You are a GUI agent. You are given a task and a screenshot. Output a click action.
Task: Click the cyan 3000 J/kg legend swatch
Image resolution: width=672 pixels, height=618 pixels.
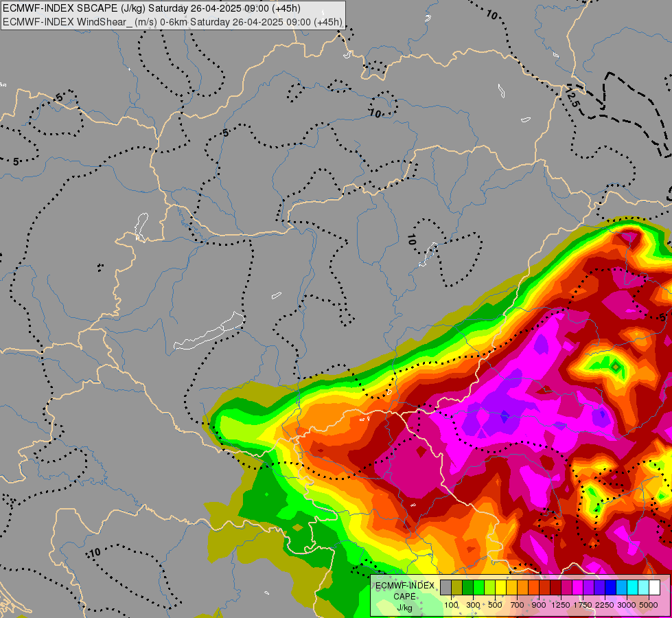click(632, 588)
